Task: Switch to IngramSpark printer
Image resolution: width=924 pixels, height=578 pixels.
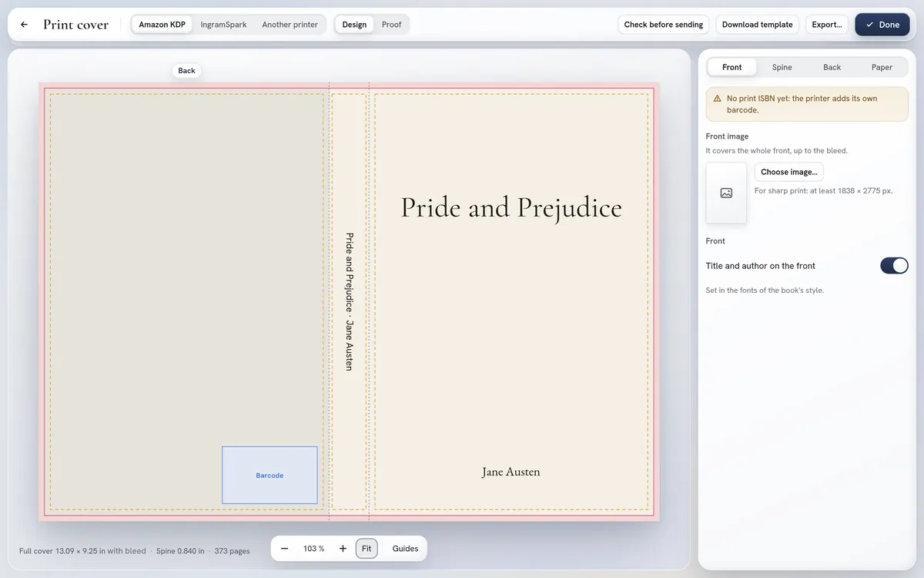Action: click(223, 25)
